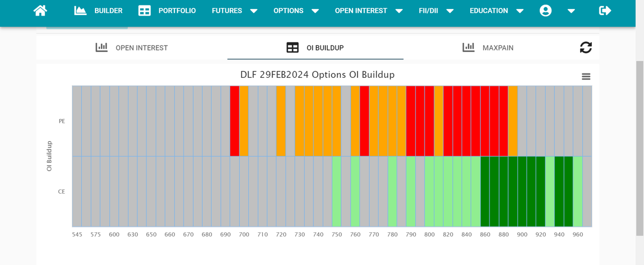Open the OPEN INTEREST navbar menu

coord(361,11)
